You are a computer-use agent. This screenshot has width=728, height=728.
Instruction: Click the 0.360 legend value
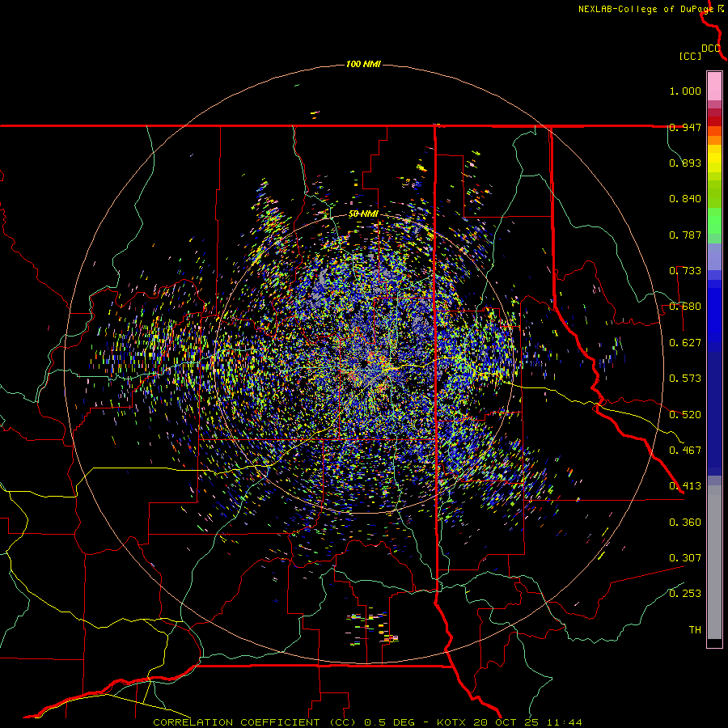tap(685, 522)
